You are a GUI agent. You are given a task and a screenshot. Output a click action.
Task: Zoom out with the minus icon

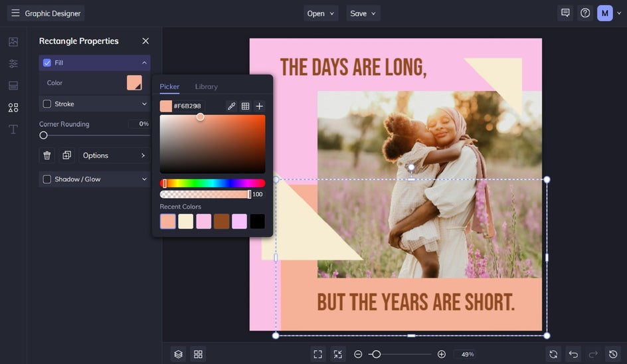point(358,354)
